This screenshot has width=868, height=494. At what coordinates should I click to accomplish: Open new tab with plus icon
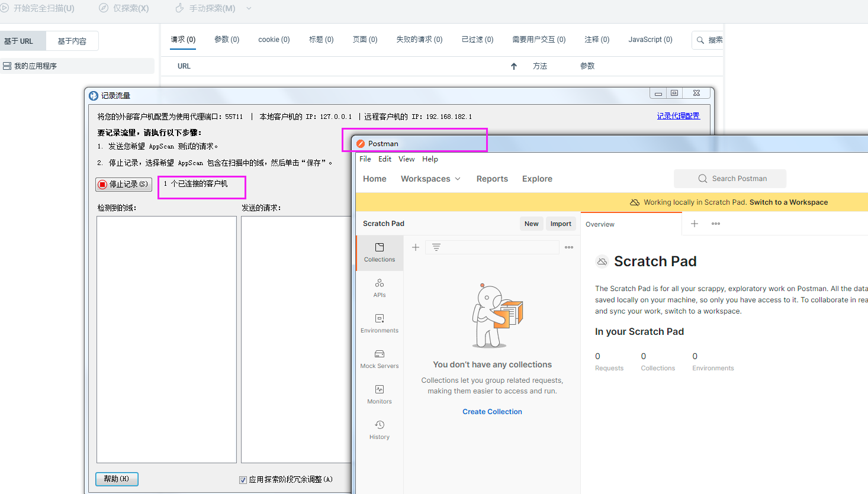tap(695, 224)
